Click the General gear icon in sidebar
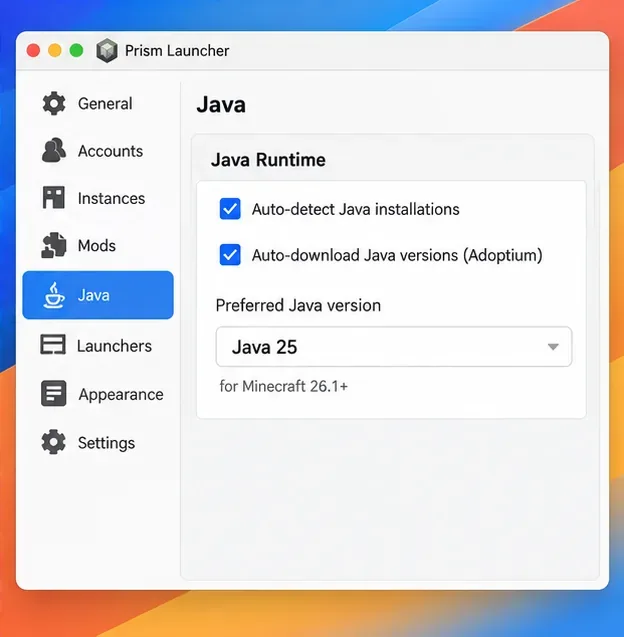Image resolution: width=624 pixels, height=637 pixels. [54, 104]
